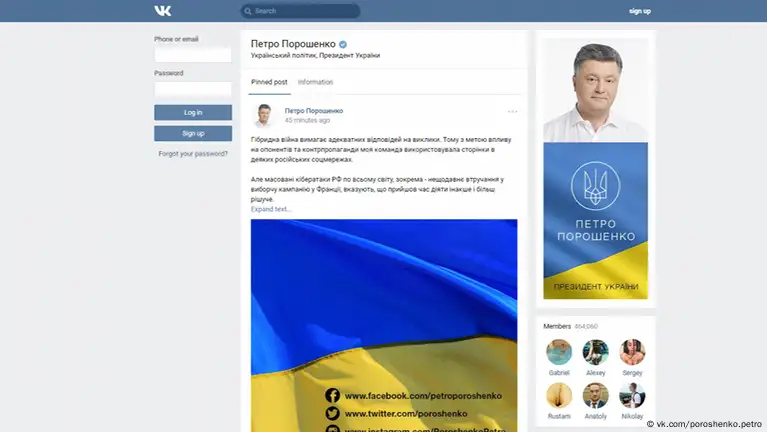Click the sign up link in header
This screenshot has height=432, width=767.
639,11
